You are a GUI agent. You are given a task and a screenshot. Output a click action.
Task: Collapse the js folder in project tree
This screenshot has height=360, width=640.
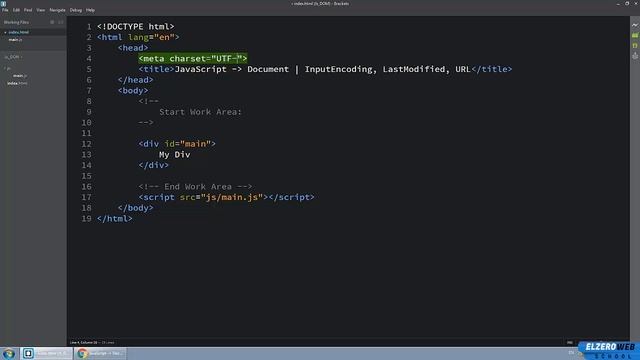click(7, 69)
